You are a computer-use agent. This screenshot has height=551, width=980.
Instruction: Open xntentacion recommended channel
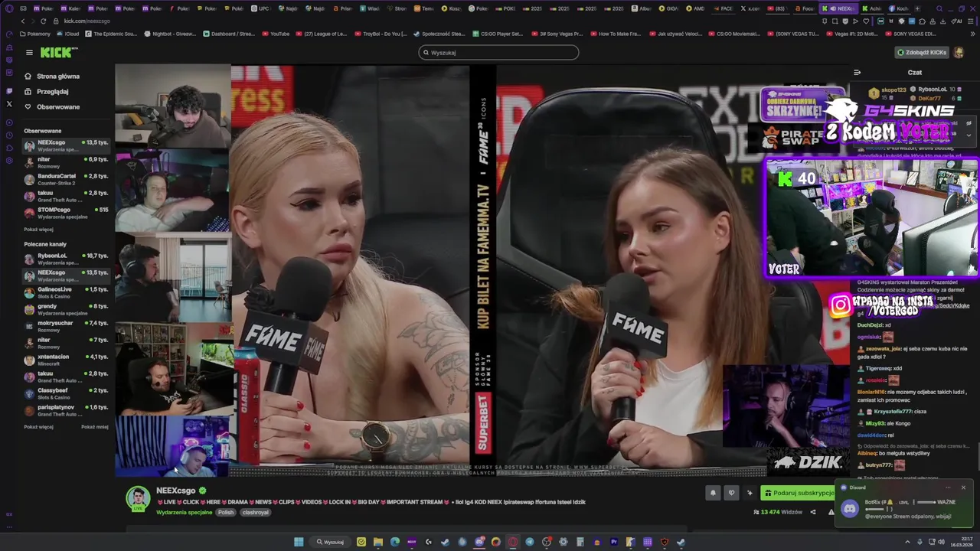point(66,360)
